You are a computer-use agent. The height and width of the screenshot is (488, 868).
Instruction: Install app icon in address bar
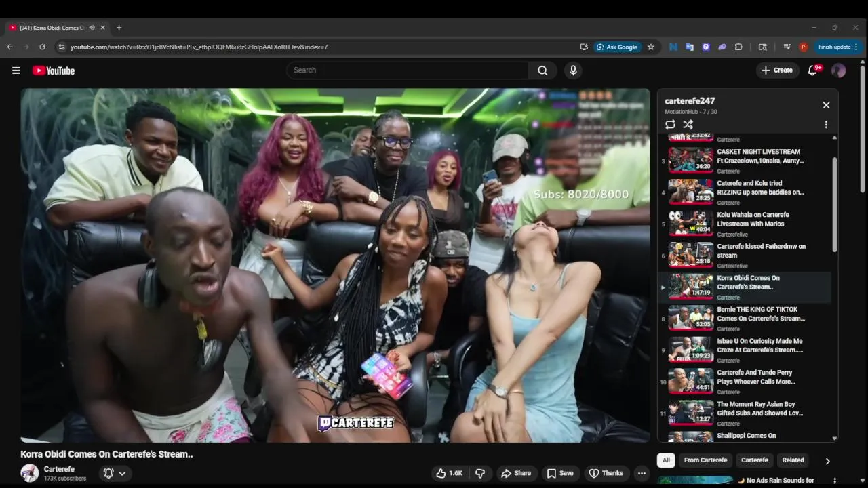[x=584, y=47]
